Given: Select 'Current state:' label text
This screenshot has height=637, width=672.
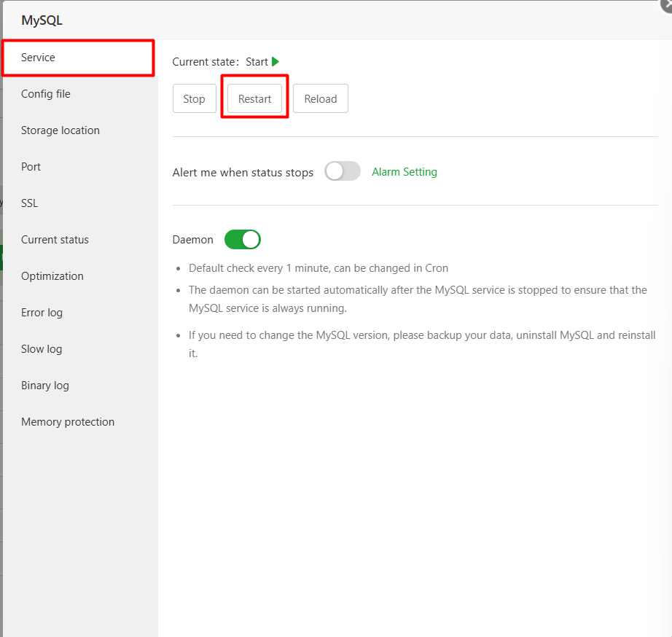Looking at the screenshot, I should click(x=206, y=62).
